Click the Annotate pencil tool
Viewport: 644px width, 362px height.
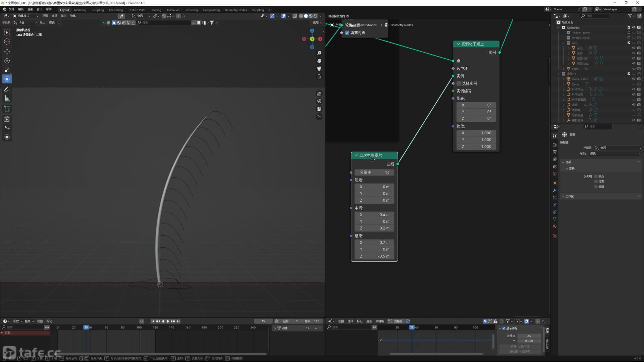(x=7, y=89)
